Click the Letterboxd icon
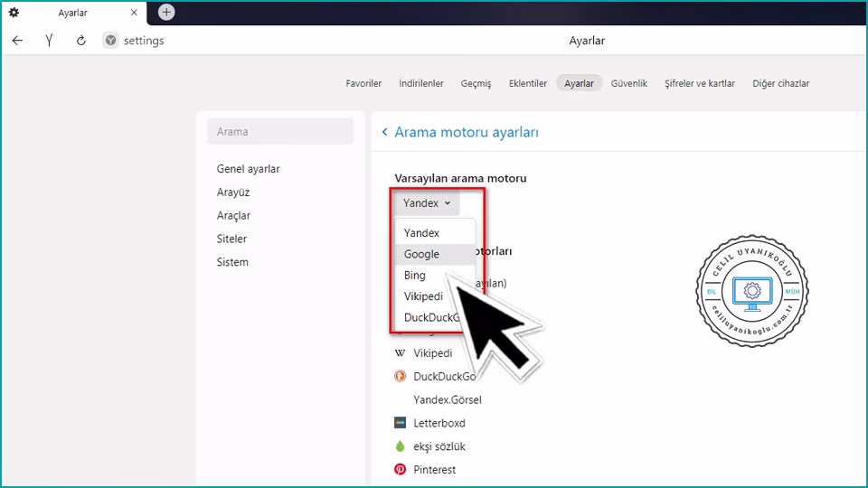868x488 pixels. 400,423
